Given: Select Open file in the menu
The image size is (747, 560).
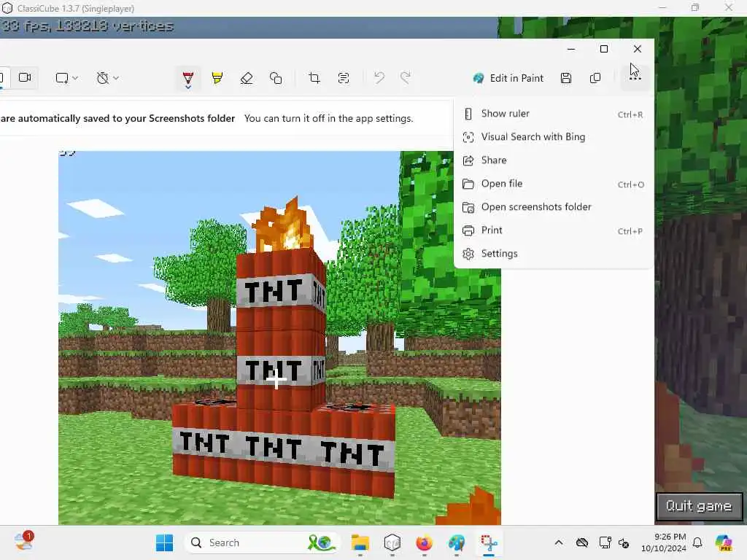Looking at the screenshot, I should pyautogui.click(x=554, y=184).
